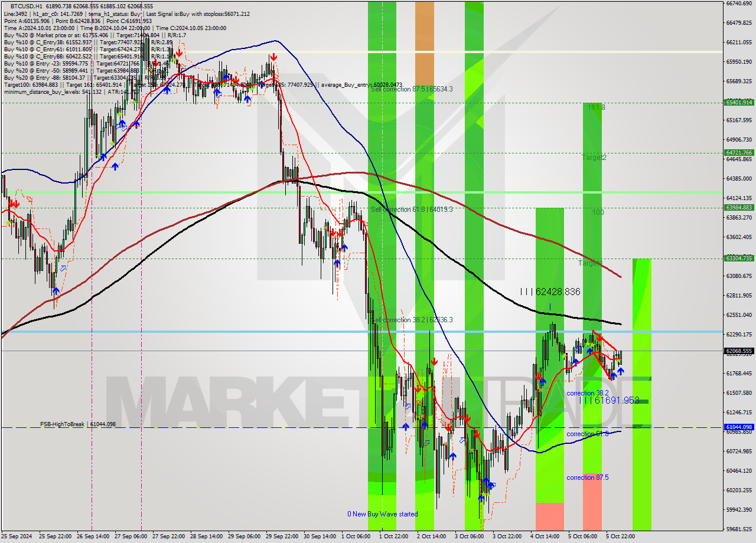The width and height of the screenshot is (756, 543).
Task: Click the 'Sell correction 87.5 | 65634.3' label
Action: (412, 89)
